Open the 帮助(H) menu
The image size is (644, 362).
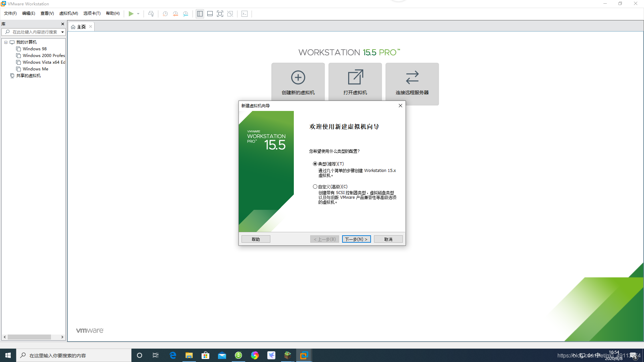(113, 13)
